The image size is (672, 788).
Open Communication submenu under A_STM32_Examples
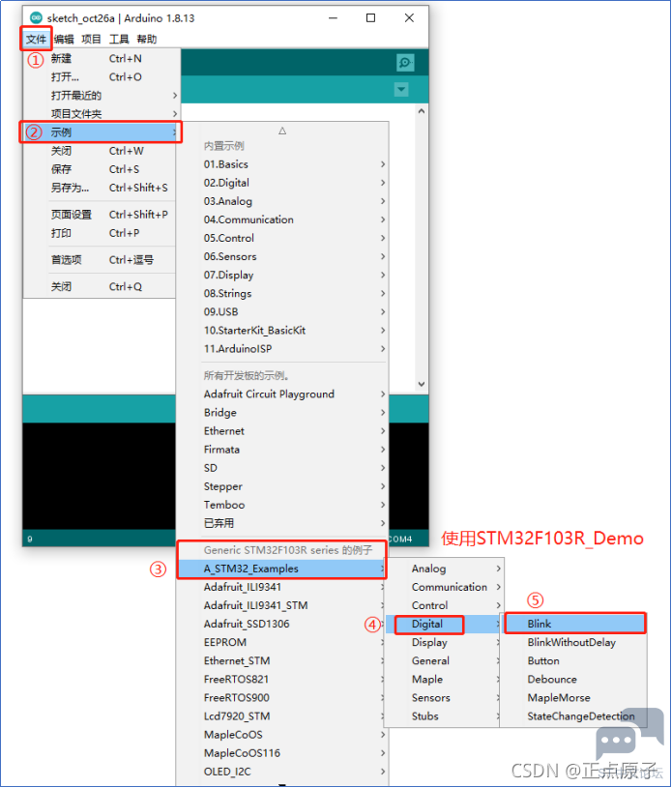point(445,587)
